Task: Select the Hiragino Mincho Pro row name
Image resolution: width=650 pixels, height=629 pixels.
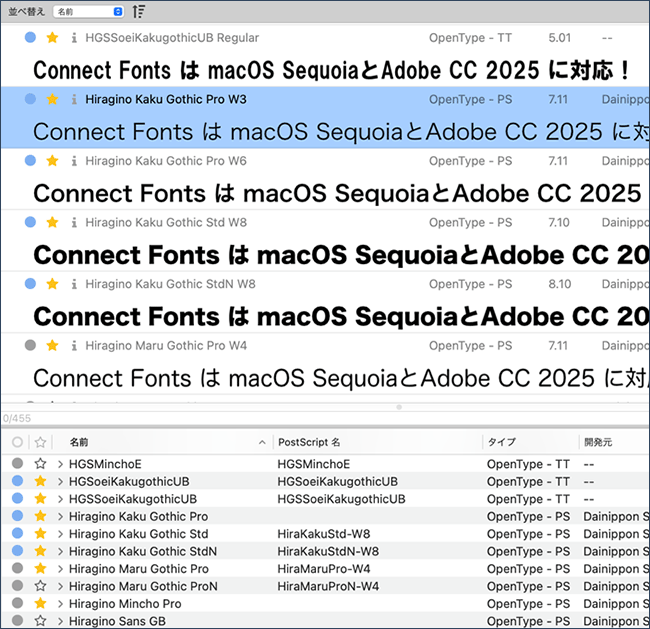Action: (125, 603)
